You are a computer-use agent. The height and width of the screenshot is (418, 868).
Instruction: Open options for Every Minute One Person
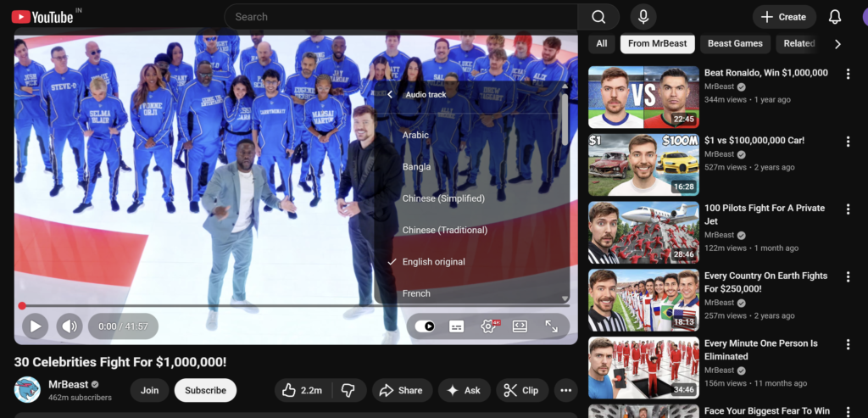pyautogui.click(x=848, y=344)
